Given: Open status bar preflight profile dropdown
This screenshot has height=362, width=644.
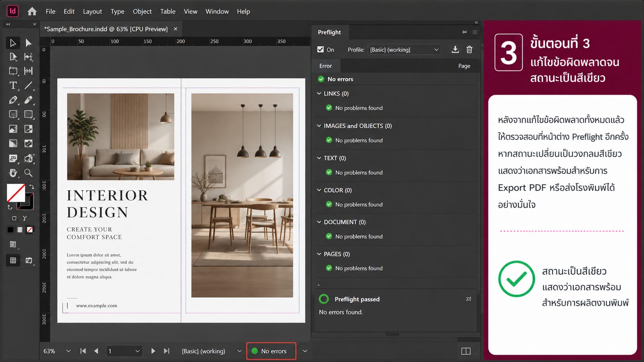Looking at the screenshot, I should point(239,351).
